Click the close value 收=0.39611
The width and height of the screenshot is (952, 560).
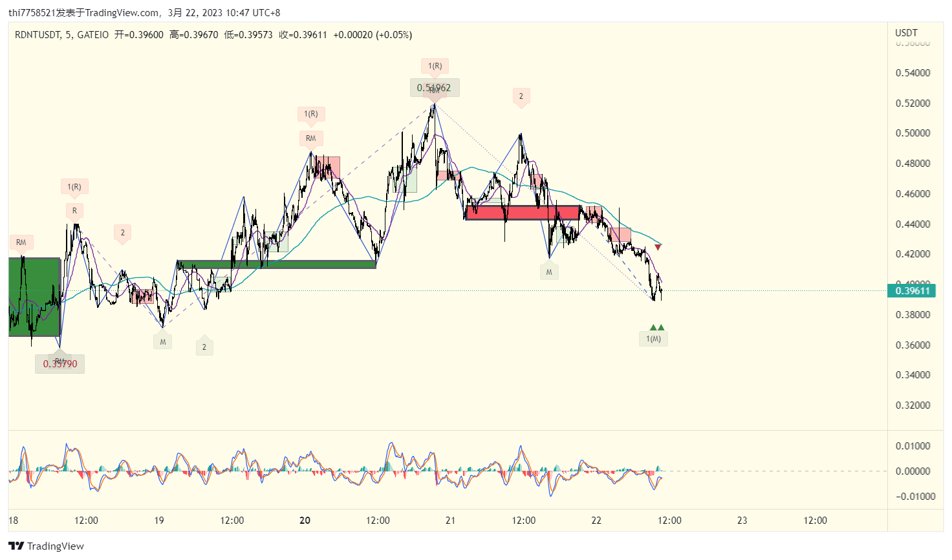(x=303, y=35)
